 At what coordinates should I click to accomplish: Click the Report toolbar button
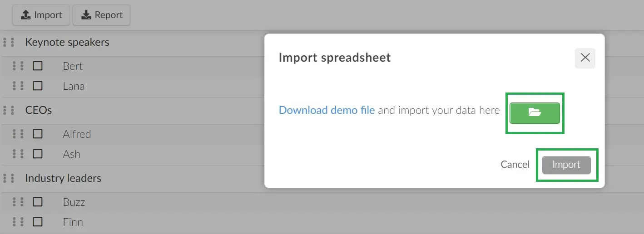tap(101, 15)
